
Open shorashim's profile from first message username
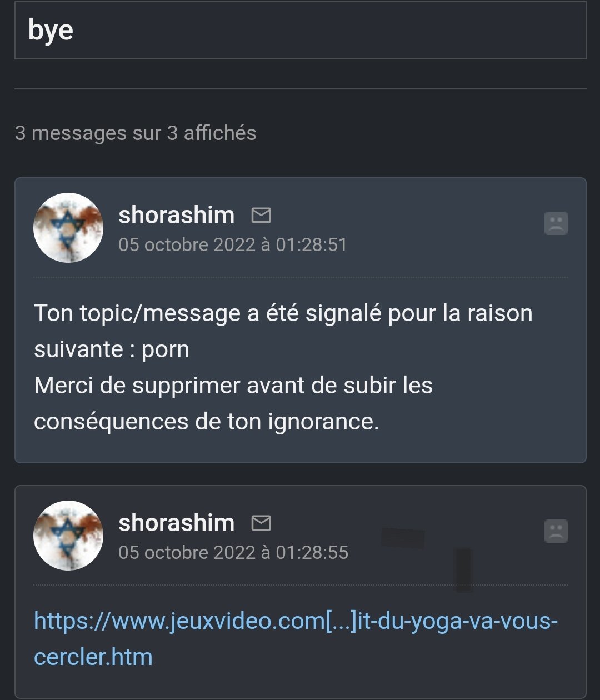[x=176, y=215]
